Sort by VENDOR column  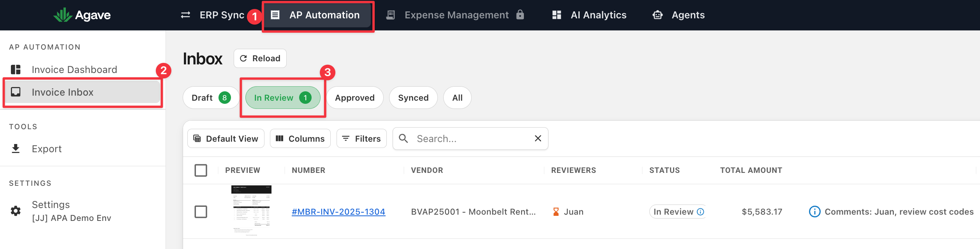(427, 170)
